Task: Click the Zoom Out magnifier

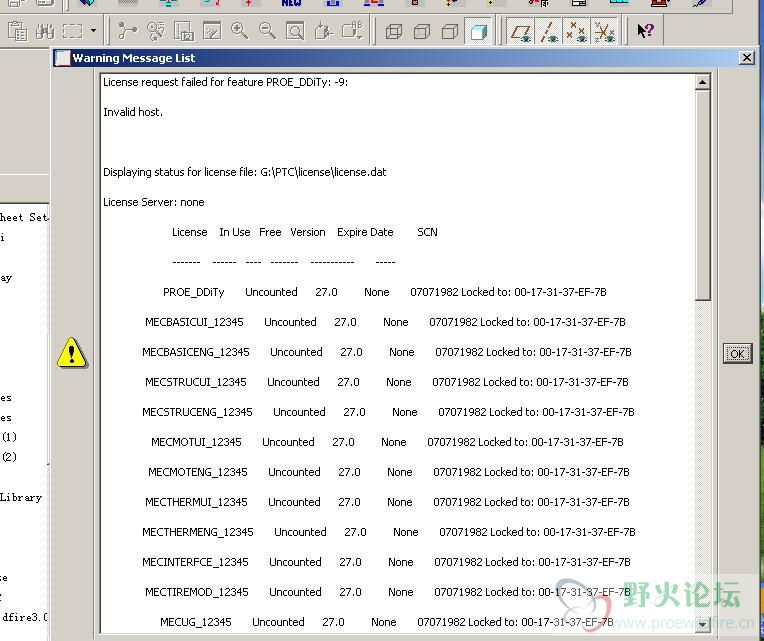Action: [x=267, y=31]
